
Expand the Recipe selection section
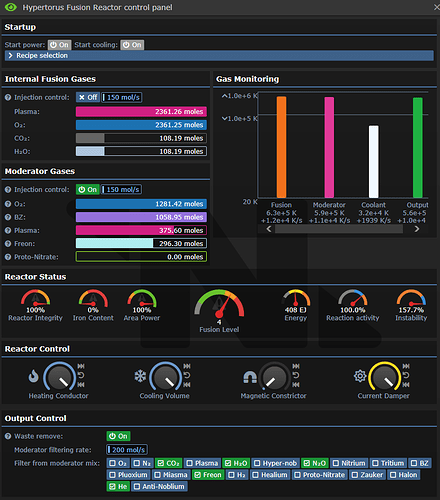point(219,56)
